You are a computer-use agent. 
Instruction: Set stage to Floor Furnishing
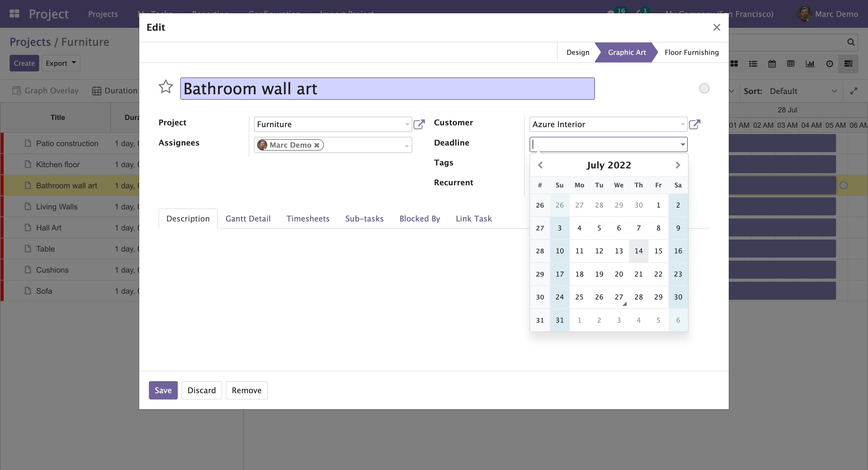tap(691, 52)
